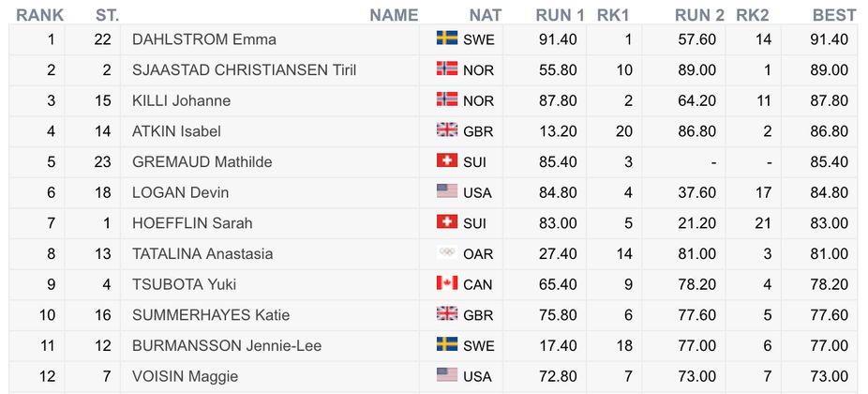This screenshot has width=868, height=394.
Task: Click the Sweden flag beside Emma Dahlstrom
Action: 447,38
